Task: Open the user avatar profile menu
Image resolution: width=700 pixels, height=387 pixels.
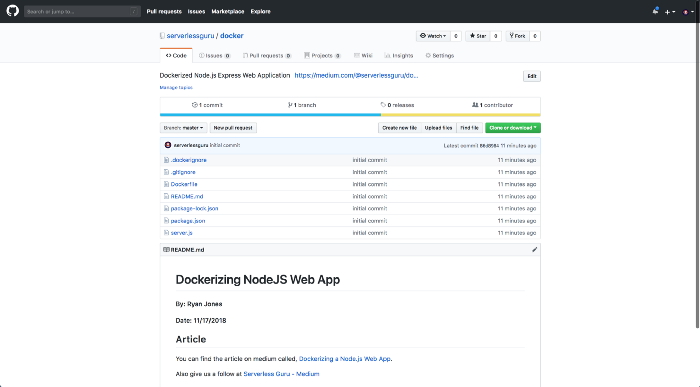Action: [688, 12]
